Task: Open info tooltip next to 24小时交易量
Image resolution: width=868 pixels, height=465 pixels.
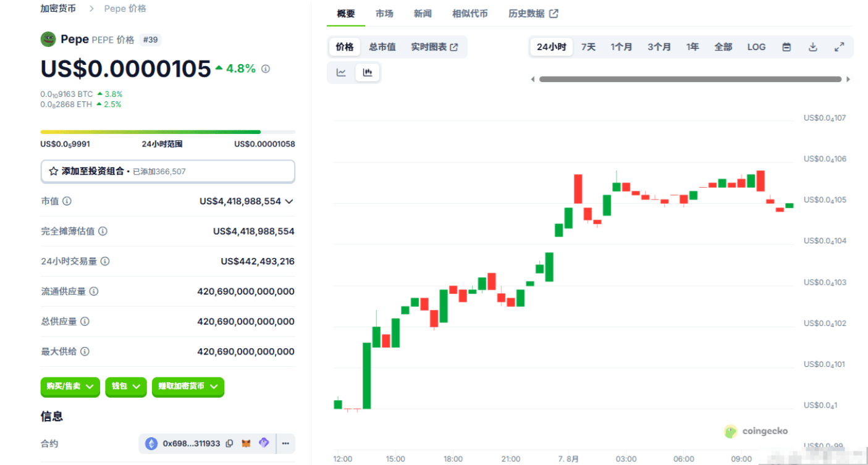Action: click(x=105, y=261)
